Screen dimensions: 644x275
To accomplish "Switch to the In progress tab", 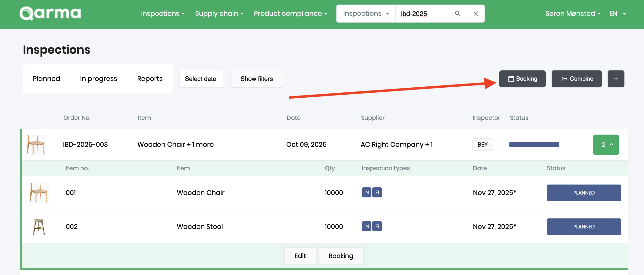I will click(x=99, y=79).
